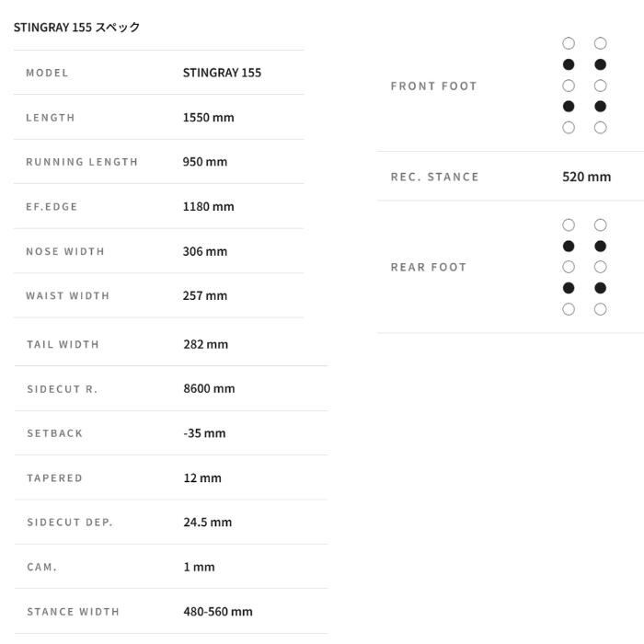
Task: Select the REC. STANCE 520 mm value
Action: [586, 177]
